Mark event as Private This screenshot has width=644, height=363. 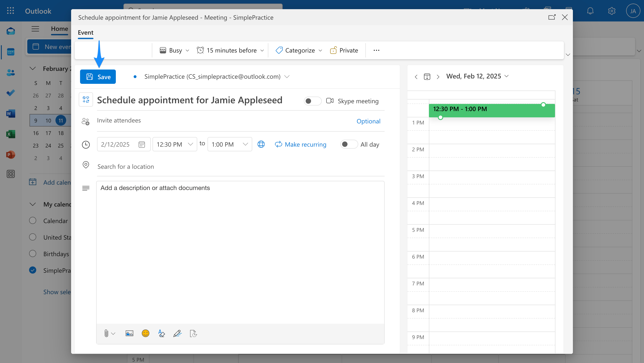[344, 50]
